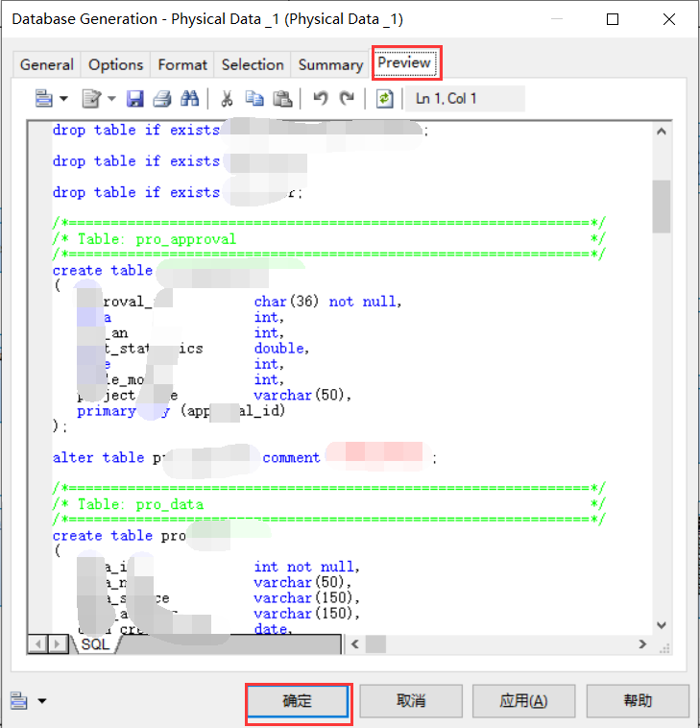Refresh the preview script
This screenshot has width=700, height=728.
click(384, 98)
